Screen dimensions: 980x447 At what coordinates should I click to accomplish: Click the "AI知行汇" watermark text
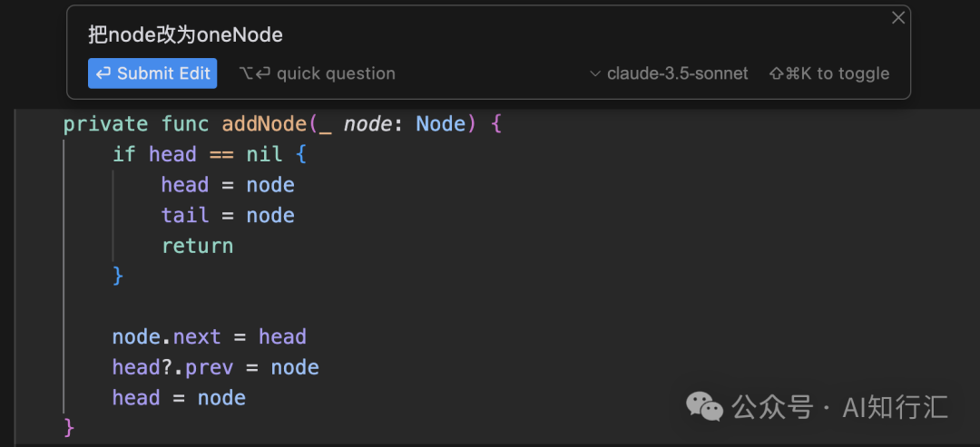pyautogui.click(x=895, y=407)
